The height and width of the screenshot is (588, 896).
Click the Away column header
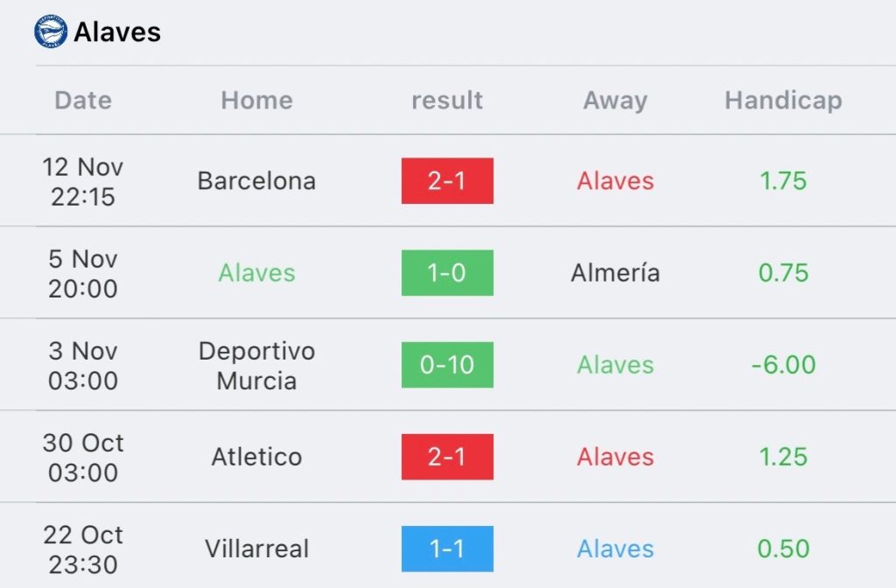[615, 101]
